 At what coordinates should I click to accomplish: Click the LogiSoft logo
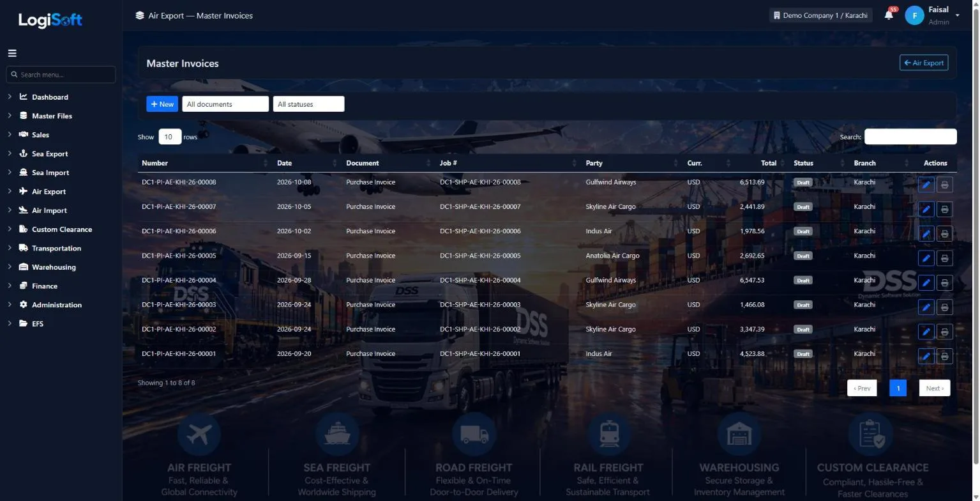[50, 20]
